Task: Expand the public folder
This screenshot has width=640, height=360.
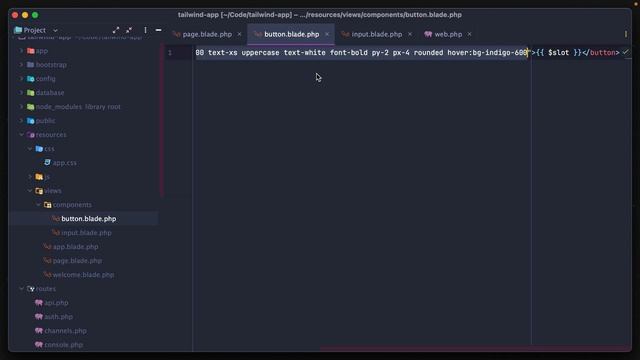Action: 21,120
